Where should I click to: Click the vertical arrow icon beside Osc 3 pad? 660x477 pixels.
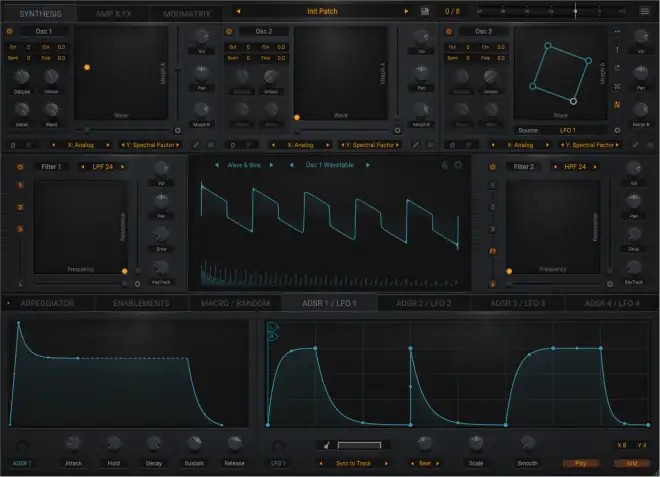coord(617,50)
